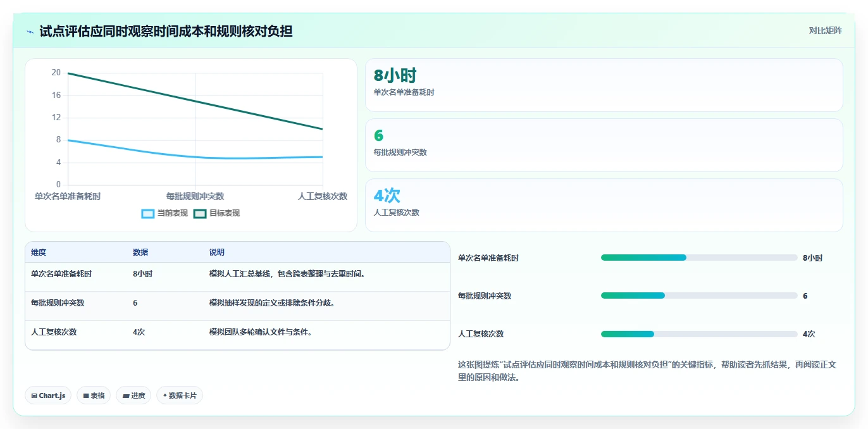
Task: Click the chart x-axis label 单次名单准备耗时
Action: [x=68, y=197]
